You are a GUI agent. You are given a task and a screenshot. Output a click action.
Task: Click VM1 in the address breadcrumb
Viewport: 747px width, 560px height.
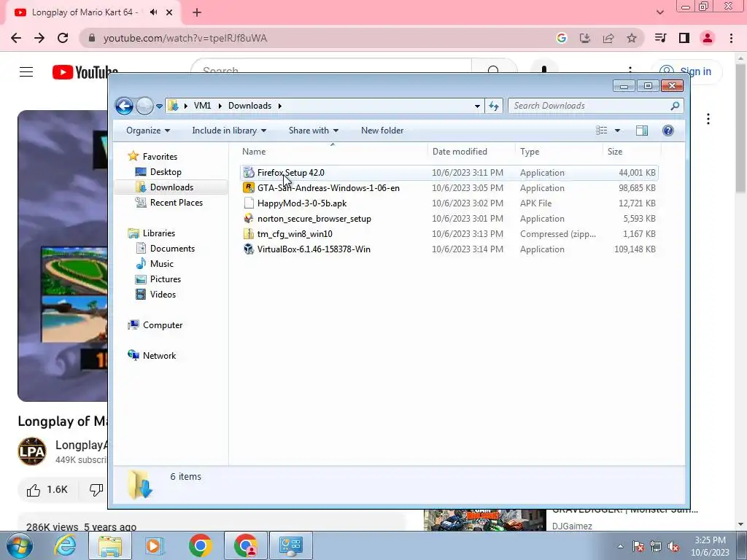point(202,106)
